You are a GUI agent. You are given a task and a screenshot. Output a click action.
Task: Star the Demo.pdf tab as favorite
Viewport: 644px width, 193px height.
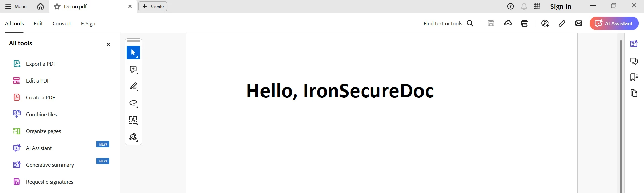57,6
